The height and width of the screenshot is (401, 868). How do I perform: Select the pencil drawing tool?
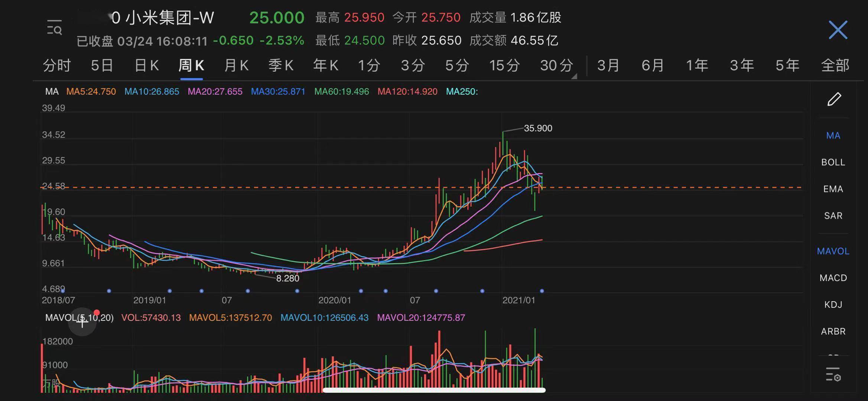point(834,99)
